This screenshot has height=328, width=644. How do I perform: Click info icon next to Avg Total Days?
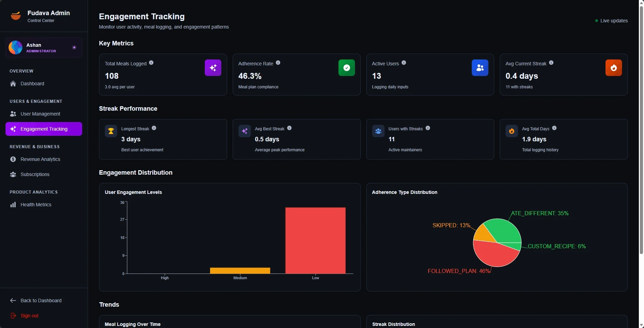pos(554,128)
